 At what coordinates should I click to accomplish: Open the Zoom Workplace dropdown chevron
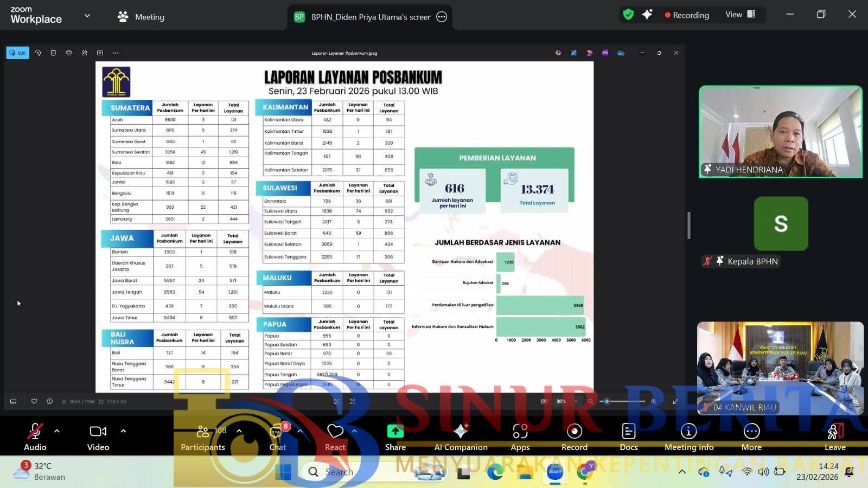click(87, 16)
